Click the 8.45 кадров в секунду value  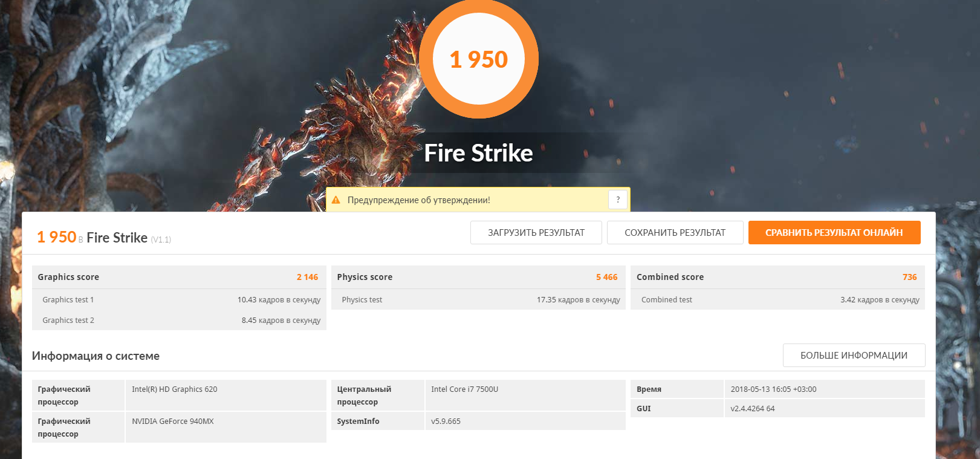(281, 321)
